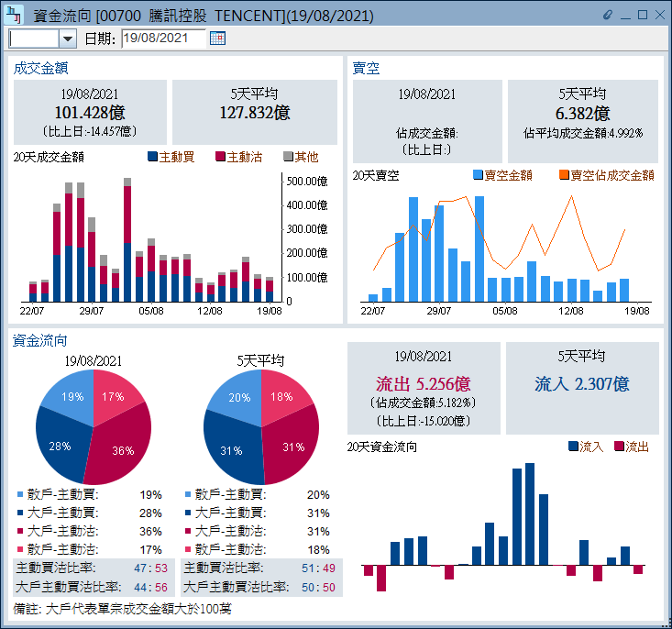Click the paperclip link icon in title bar

(x=608, y=15)
